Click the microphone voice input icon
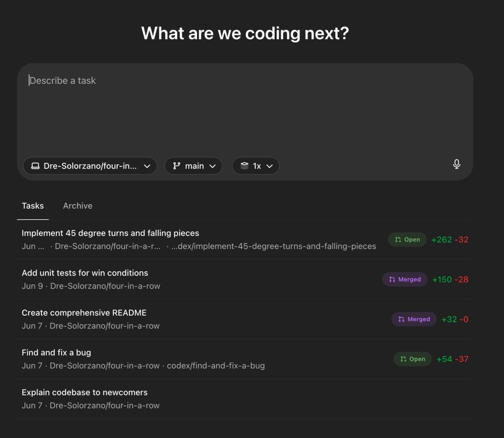504x438 pixels. tap(457, 164)
